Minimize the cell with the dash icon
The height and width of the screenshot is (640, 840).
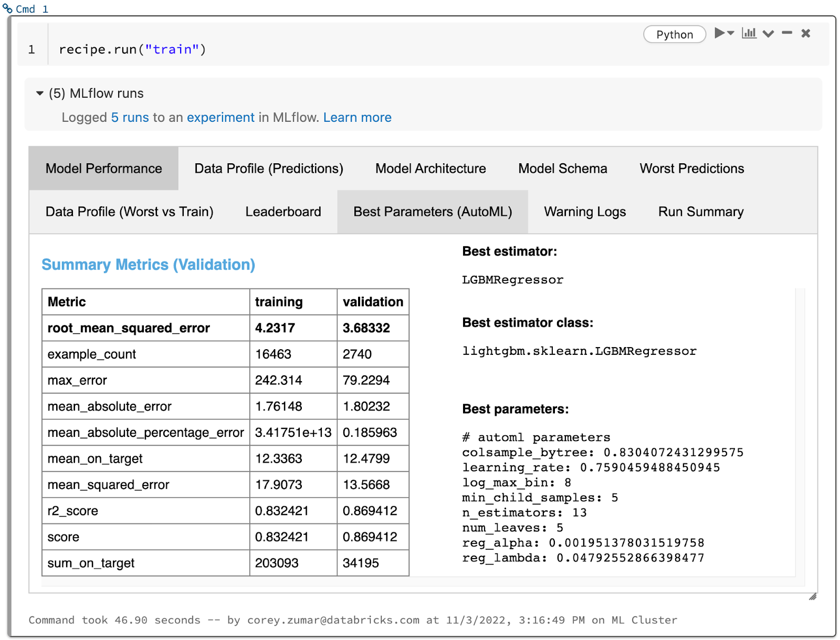point(787,33)
